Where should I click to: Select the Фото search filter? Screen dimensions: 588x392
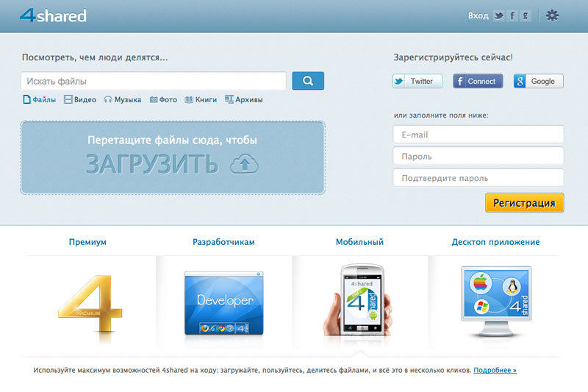[x=163, y=99]
